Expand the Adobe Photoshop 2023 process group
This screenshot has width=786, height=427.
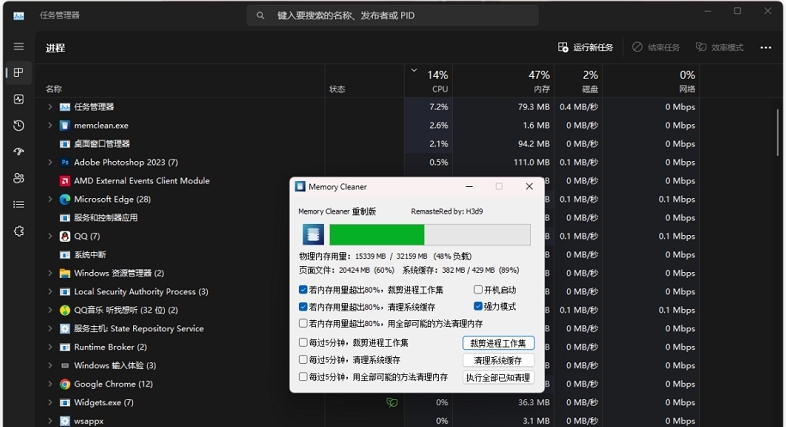[49, 162]
